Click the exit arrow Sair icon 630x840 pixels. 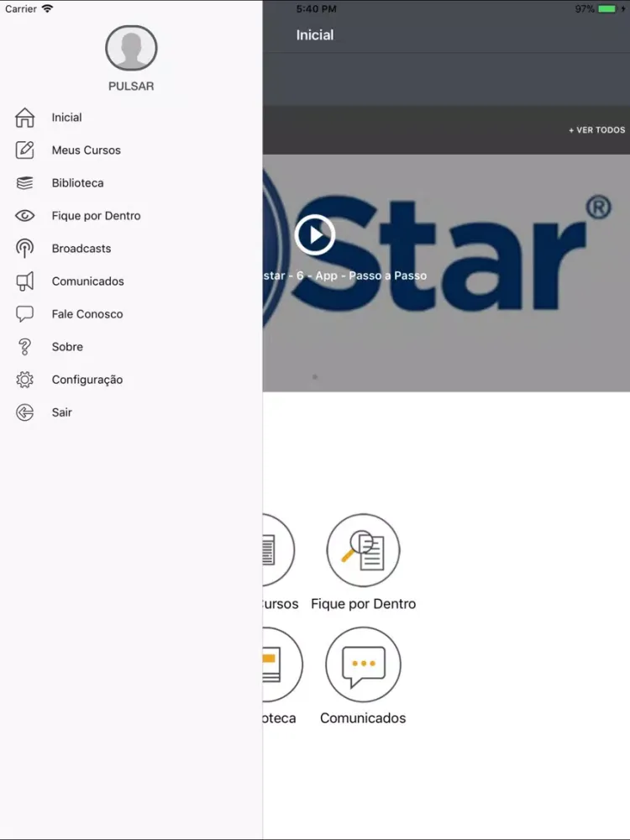point(24,412)
